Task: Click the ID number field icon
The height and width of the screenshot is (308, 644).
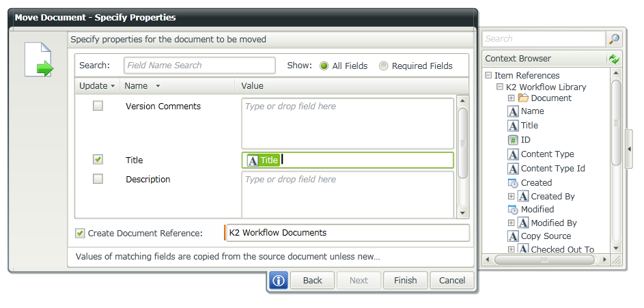Action: click(x=514, y=140)
